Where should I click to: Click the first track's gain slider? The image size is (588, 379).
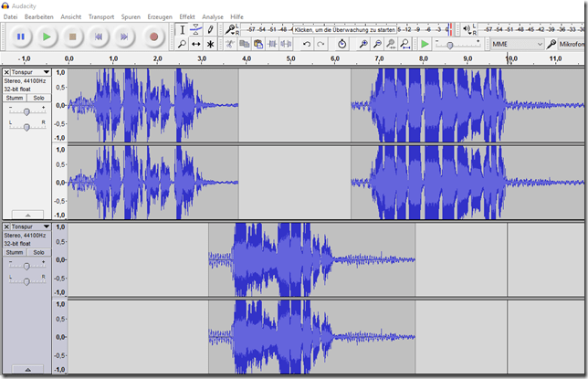click(x=26, y=111)
